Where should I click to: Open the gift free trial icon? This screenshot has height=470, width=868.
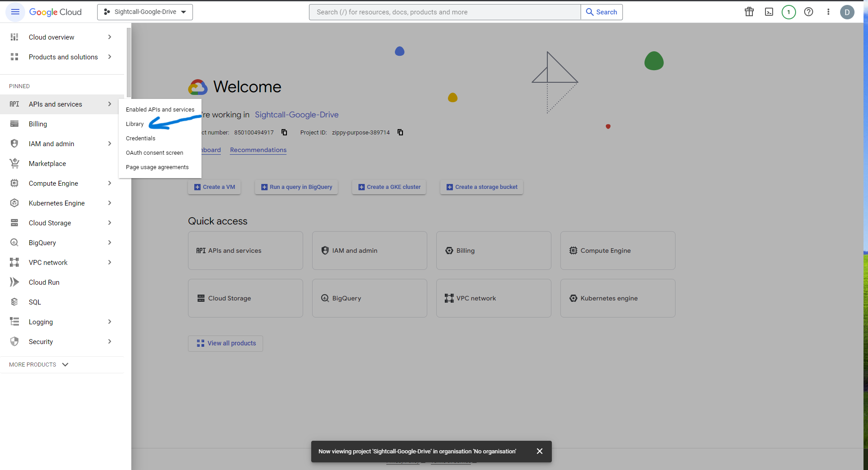(x=749, y=12)
